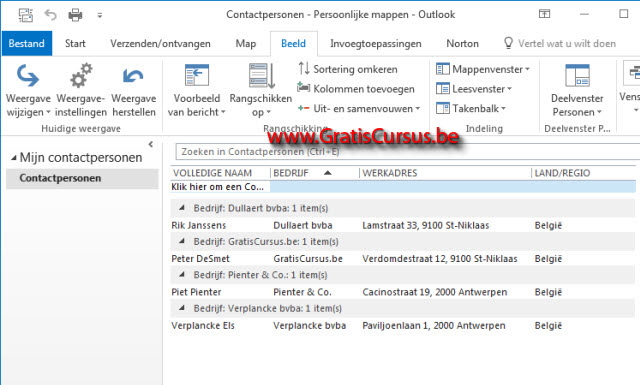Image resolution: width=640 pixels, height=385 pixels.
Task: Open the Bestand tab
Action: pyautogui.click(x=27, y=43)
